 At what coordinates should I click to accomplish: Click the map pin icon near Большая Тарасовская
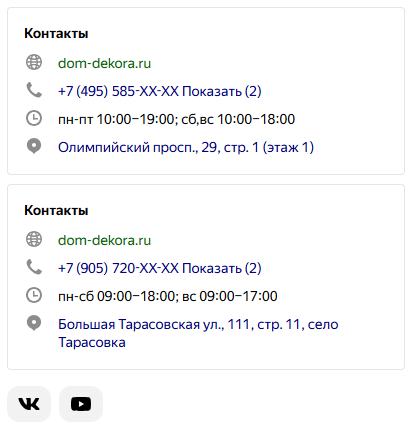click(x=34, y=323)
